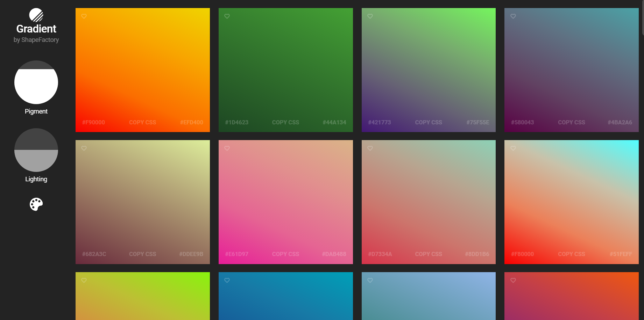644x320 pixels.
Task: Open the color palette icon in sidebar
Action: [x=36, y=204]
